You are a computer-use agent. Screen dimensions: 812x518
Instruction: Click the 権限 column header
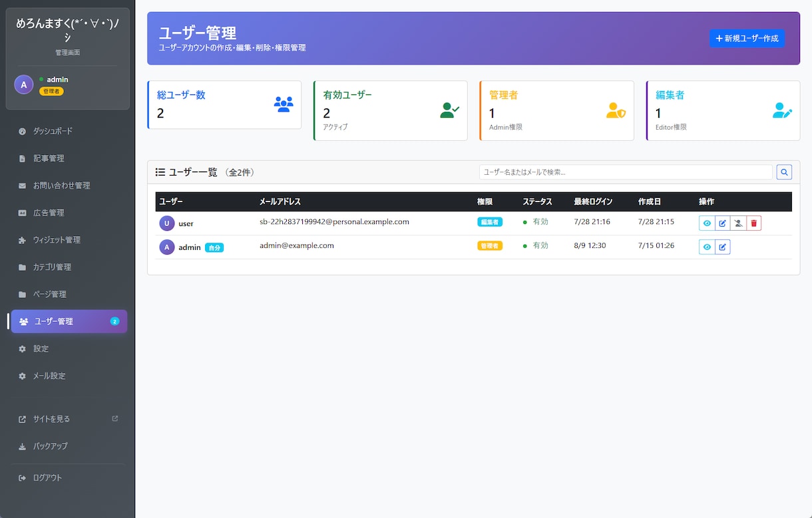coord(485,201)
